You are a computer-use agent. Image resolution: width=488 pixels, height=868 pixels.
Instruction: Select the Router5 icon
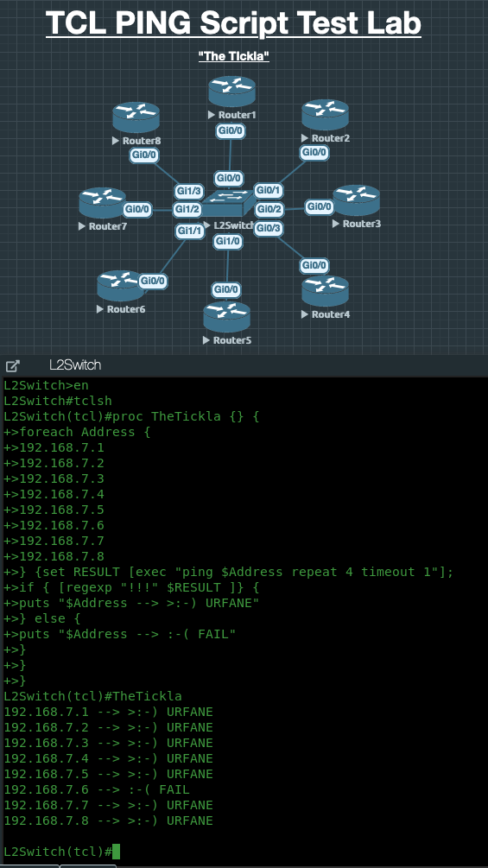[x=227, y=317]
